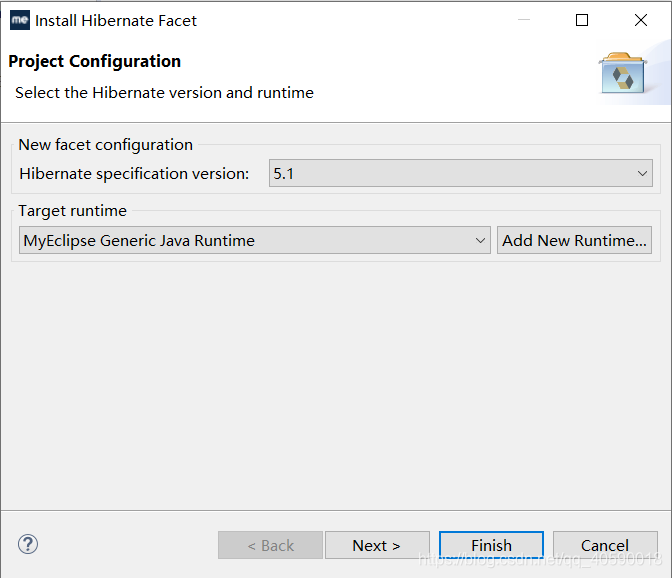This screenshot has width=672, height=578.
Task: Click the Hibernate facet folder banner icon
Action: (x=623, y=73)
